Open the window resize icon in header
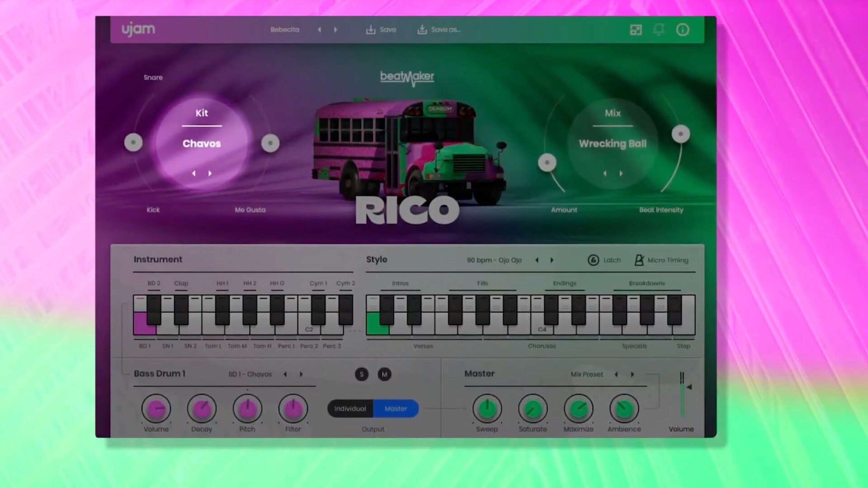 click(636, 30)
